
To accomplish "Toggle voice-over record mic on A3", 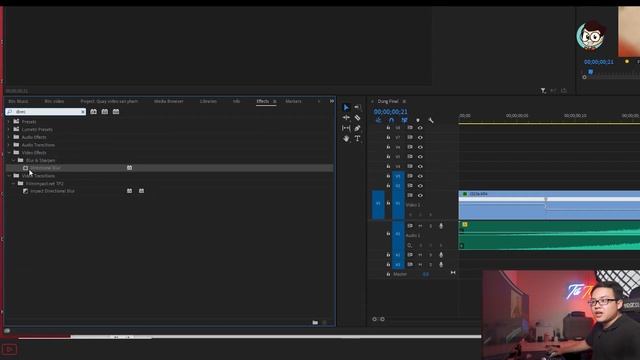I will click(441, 264).
